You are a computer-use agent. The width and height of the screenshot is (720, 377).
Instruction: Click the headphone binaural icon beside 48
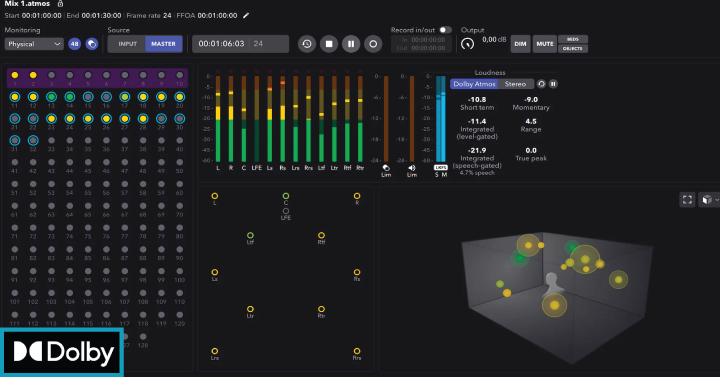[x=92, y=44]
